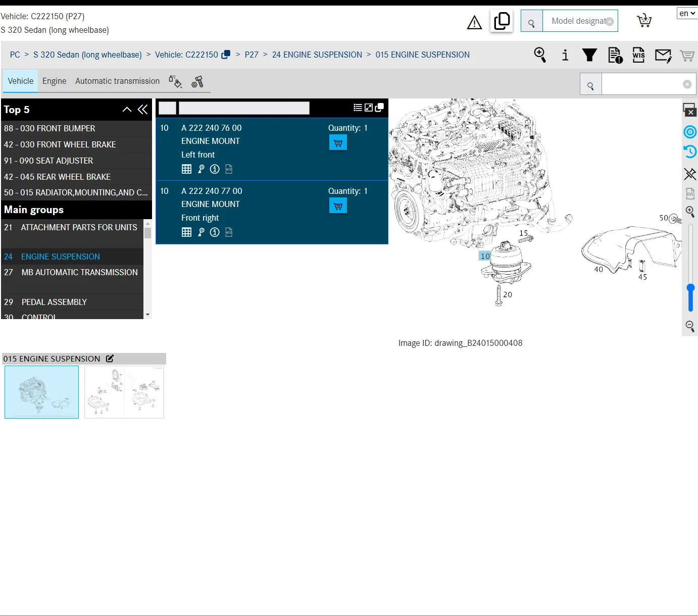This screenshot has height=616, width=698.
Task: Click the scroll down arrow in Main groups list
Action: [147, 315]
